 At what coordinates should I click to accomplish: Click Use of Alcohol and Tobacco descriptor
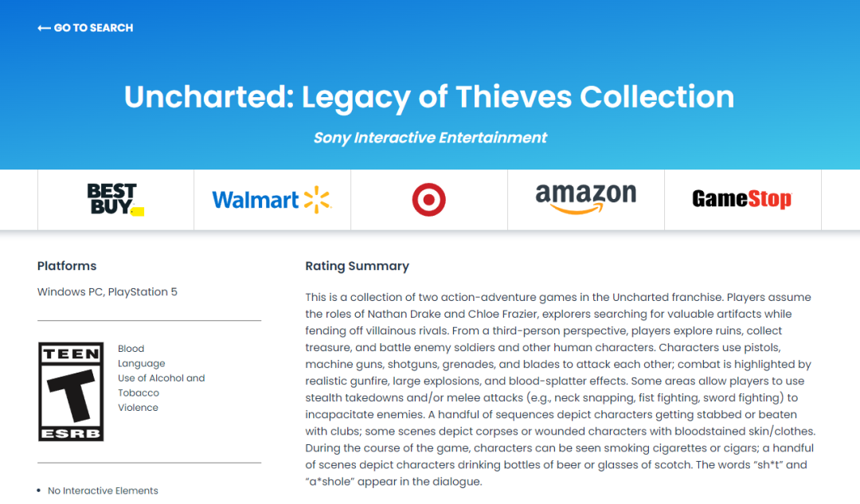click(161, 385)
